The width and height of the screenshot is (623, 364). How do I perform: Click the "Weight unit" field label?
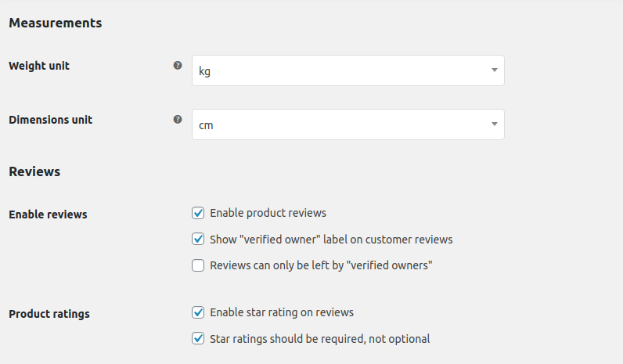pos(39,66)
